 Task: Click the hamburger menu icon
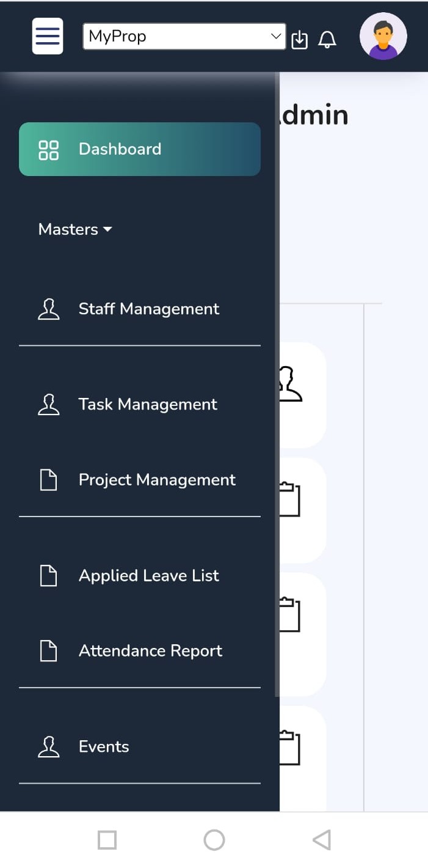click(48, 36)
